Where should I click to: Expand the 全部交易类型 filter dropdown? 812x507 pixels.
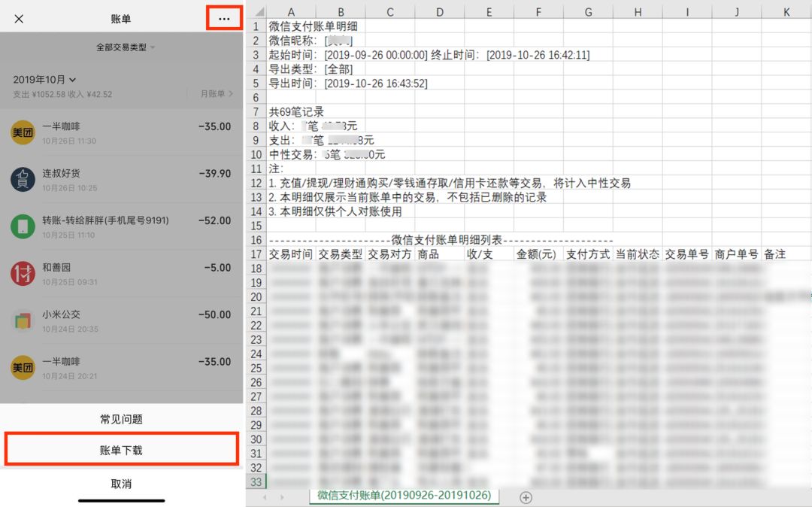(x=126, y=47)
